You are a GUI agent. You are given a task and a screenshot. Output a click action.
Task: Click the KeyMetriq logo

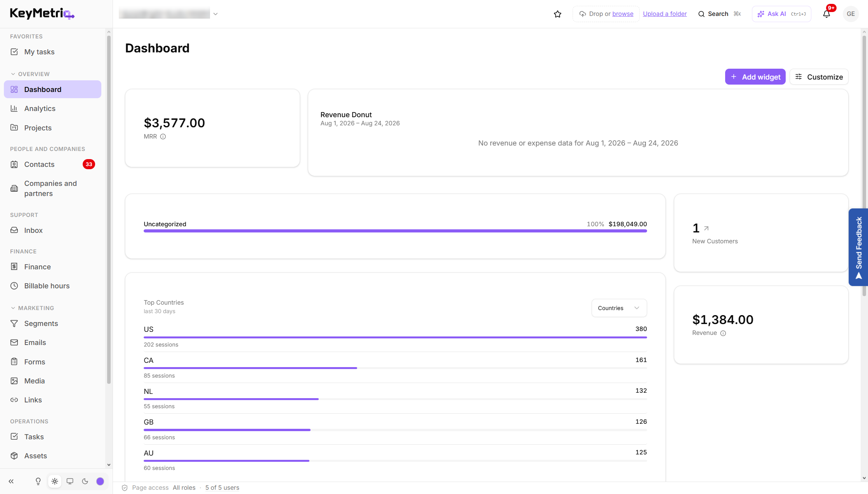point(42,14)
